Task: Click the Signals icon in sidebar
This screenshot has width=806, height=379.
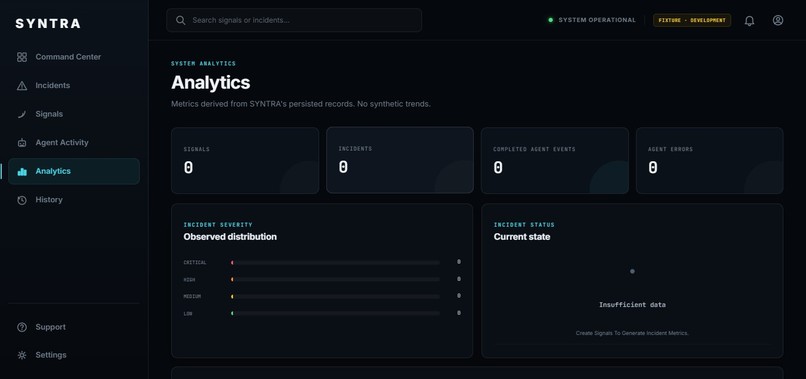Action: [22, 114]
